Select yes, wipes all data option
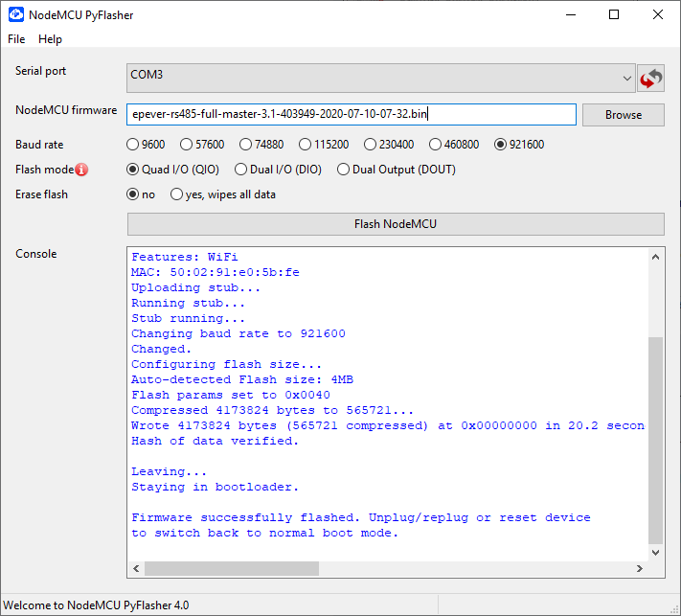The height and width of the screenshot is (616, 681). pyautogui.click(x=177, y=194)
